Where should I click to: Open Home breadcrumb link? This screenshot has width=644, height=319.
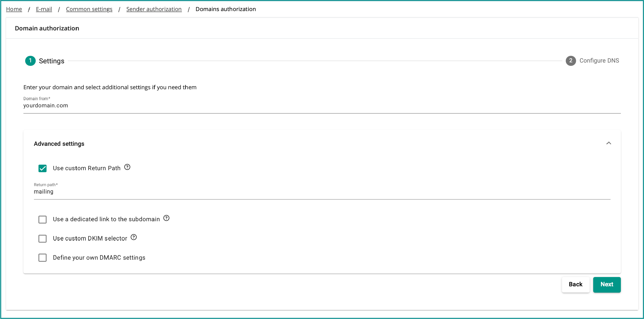(x=14, y=9)
